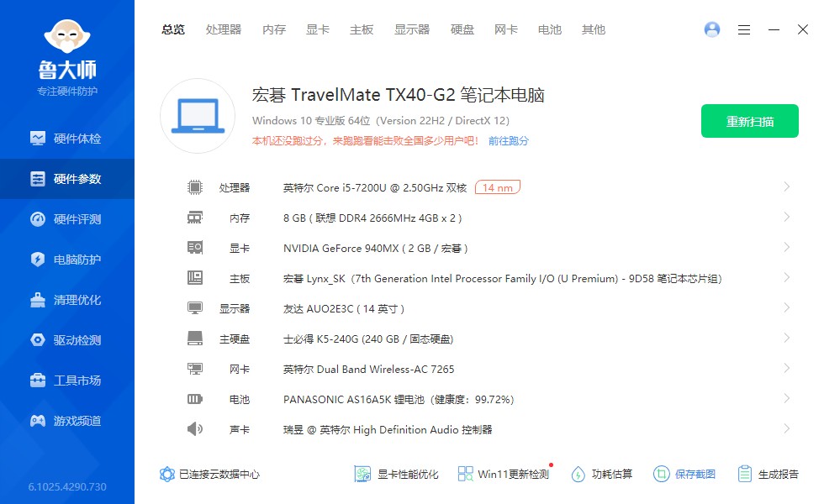The width and height of the screenshot is (824, 504).
Task: Expand the 显卡 row chevron
Action: coord(787,247)
